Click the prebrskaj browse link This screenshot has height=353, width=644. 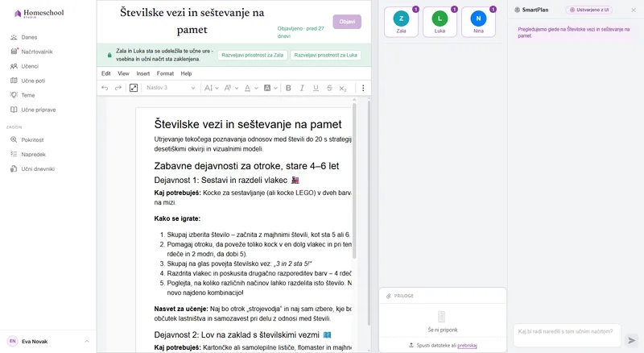pos(467,346)
